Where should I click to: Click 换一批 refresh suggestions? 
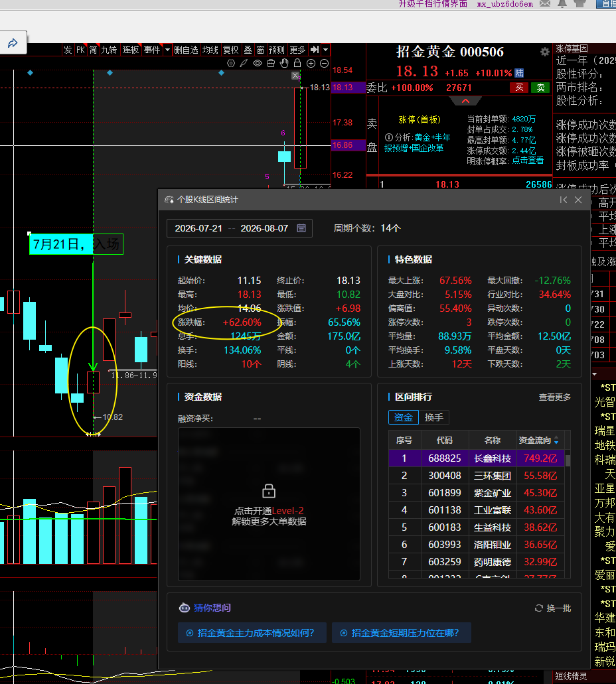click(553, 608)
